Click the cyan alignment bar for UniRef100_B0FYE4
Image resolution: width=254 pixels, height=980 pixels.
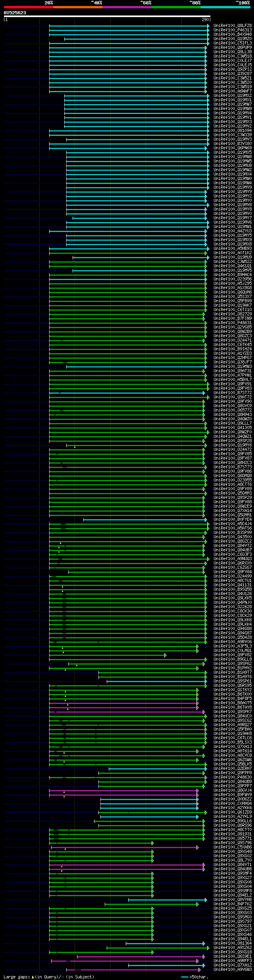pos(145,519)
